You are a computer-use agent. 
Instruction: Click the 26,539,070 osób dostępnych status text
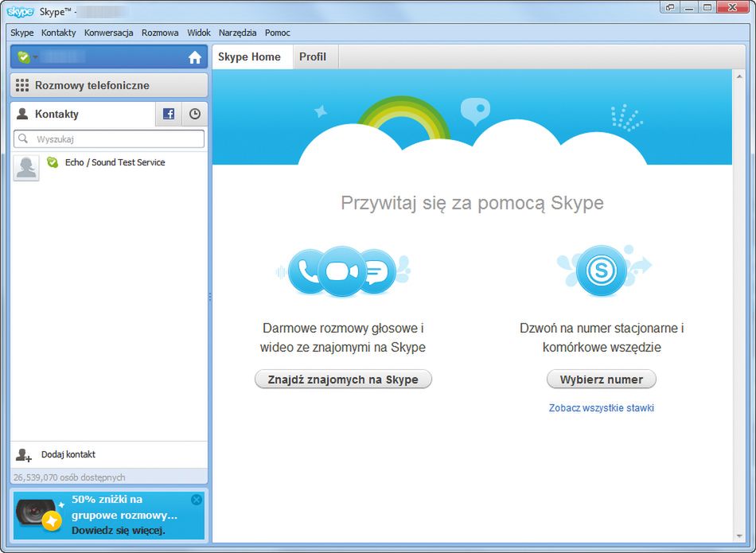point(69,477)
